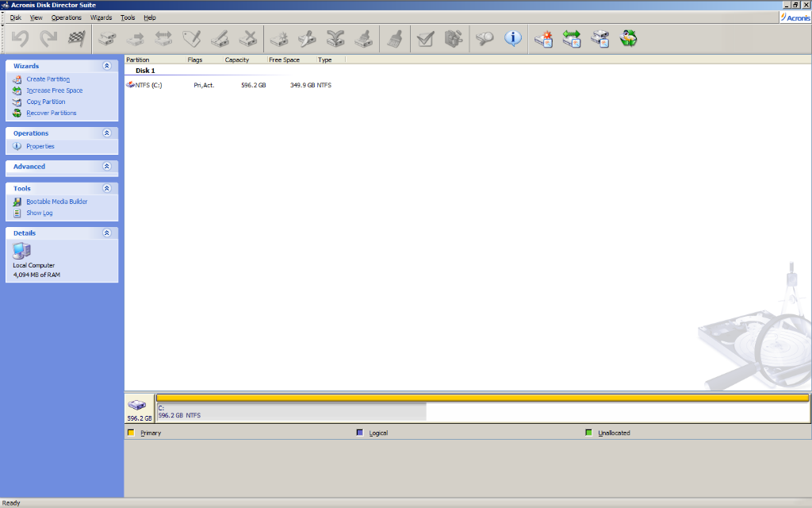Click the 4,094 MB of RAM text
Image resolution: width=812 pixels, height=508 pixels.
point(36,275)
